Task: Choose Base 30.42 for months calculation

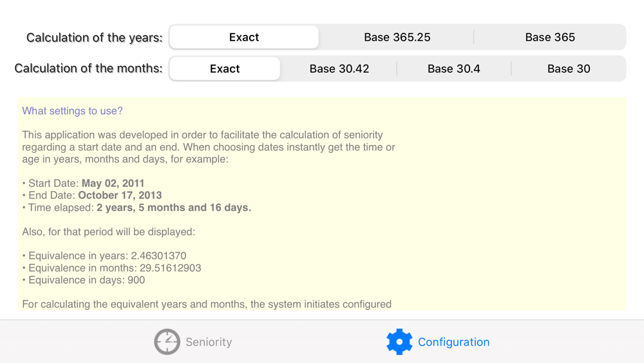Action: coord(339,68)
